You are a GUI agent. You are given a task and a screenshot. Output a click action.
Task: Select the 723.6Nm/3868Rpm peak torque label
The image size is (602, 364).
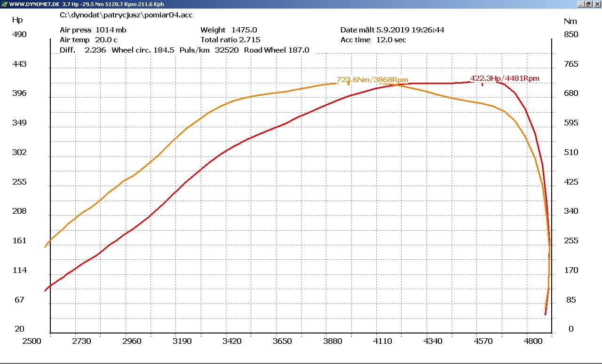[x=372, y=80]
